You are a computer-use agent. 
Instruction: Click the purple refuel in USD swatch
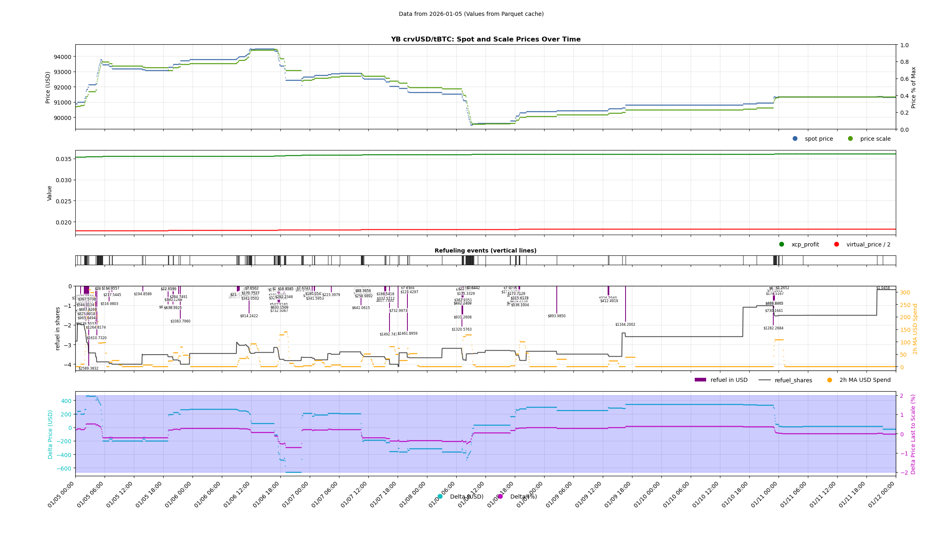pos(700,380)
